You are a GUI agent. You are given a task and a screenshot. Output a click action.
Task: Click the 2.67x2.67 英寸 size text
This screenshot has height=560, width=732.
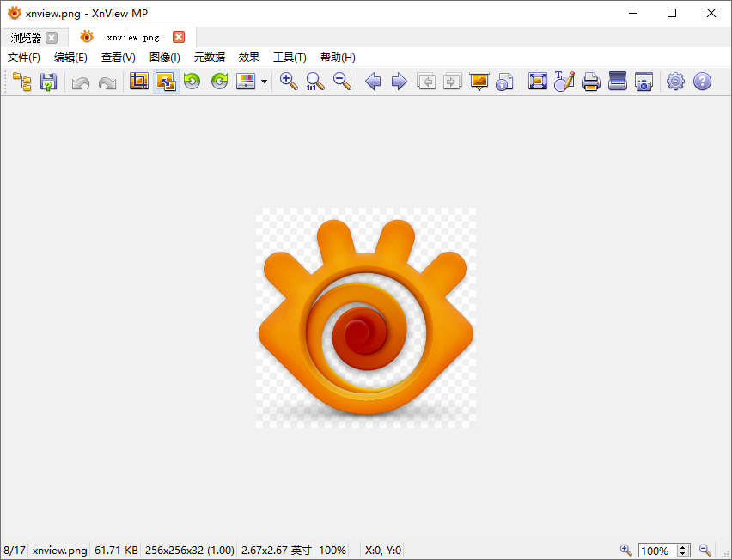click(x=277, y=551)
